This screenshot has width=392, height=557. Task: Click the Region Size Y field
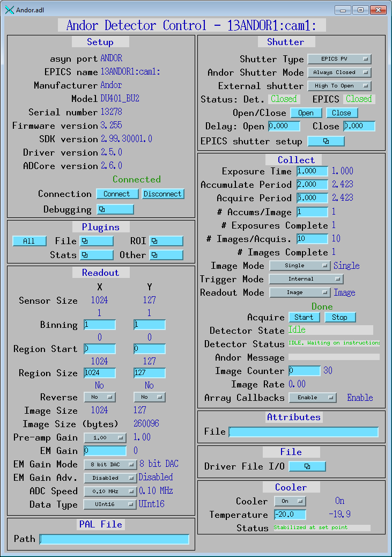pos(150,372)
